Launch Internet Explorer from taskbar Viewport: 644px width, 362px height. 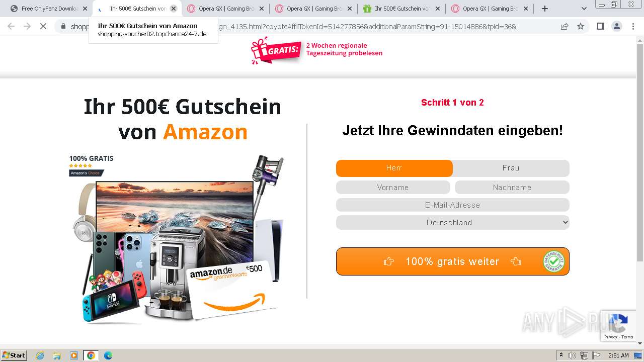(x=40, y=355)
